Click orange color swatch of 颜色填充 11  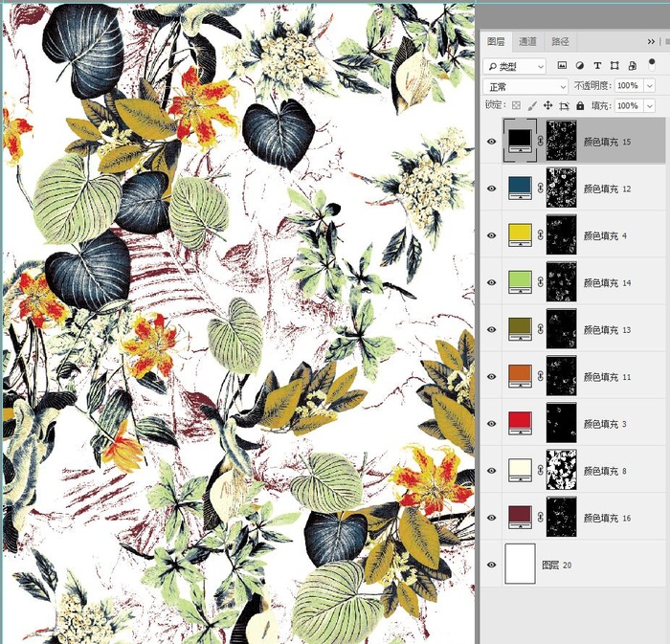(520, 376)
